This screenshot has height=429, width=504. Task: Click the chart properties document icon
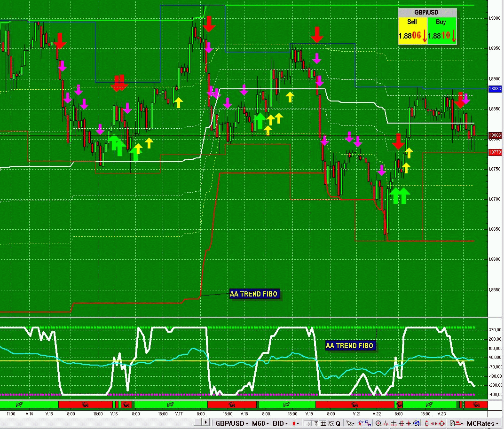[452, 423]
